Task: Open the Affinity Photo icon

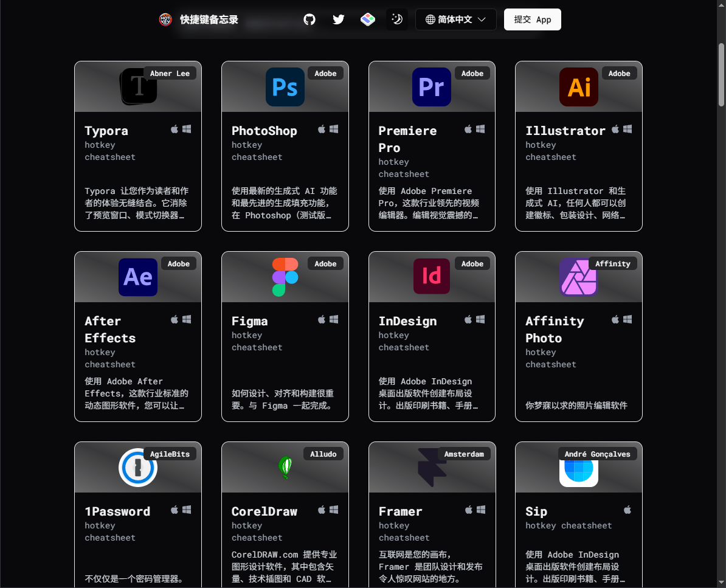Action: pyautogui.click(x=578, y=277)
